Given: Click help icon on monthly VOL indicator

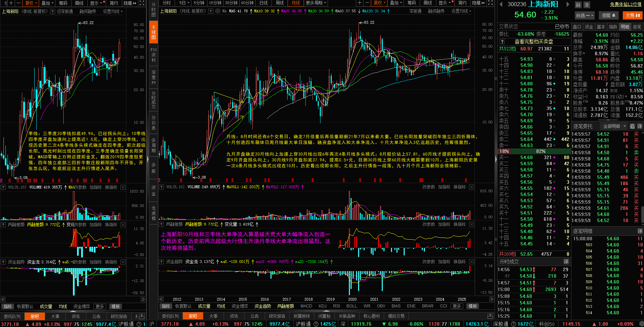Looking at the screenshot, I should [x=162, y=187].
